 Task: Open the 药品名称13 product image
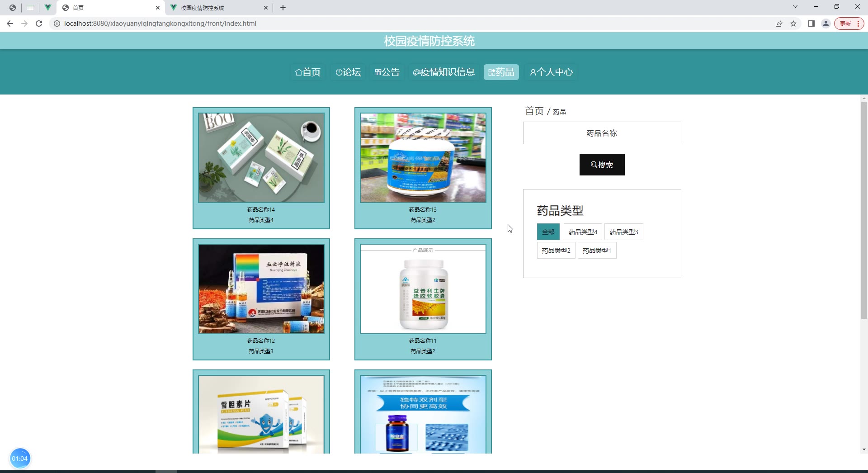[423, 158]
